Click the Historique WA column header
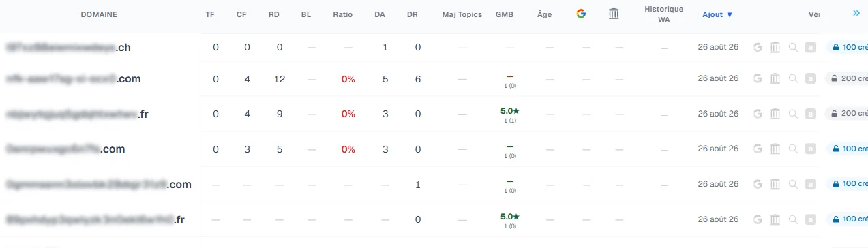The height and width of the screenshot is (248, 868). point(664,14)
